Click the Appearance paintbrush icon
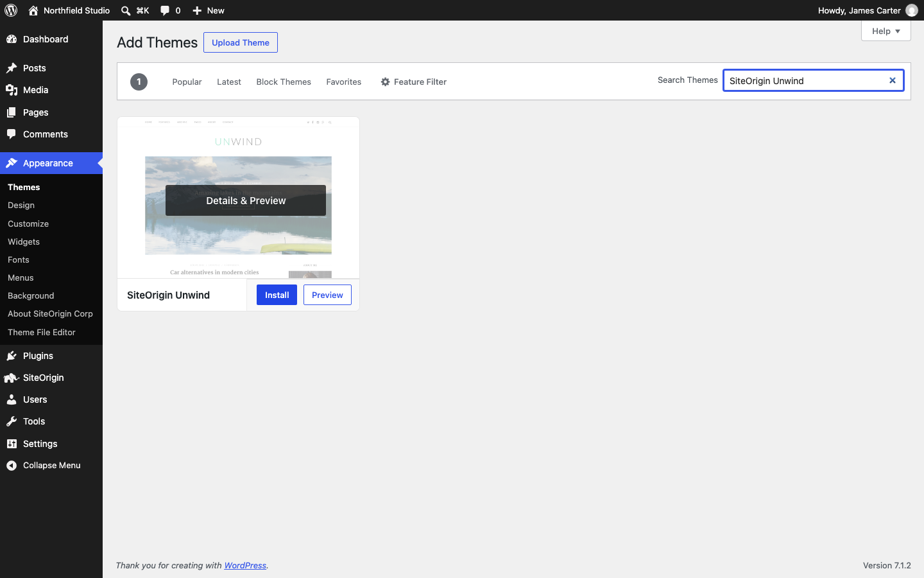 (12, 163)
